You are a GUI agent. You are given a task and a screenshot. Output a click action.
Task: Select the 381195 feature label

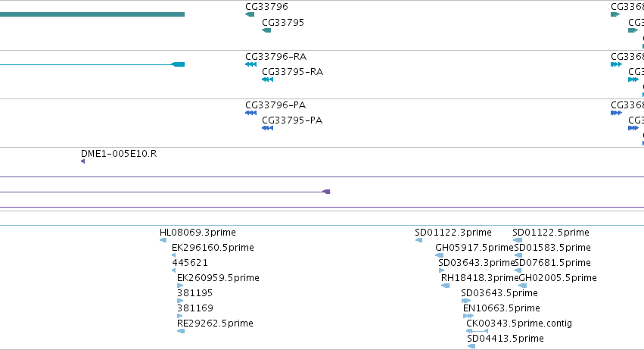194,293
